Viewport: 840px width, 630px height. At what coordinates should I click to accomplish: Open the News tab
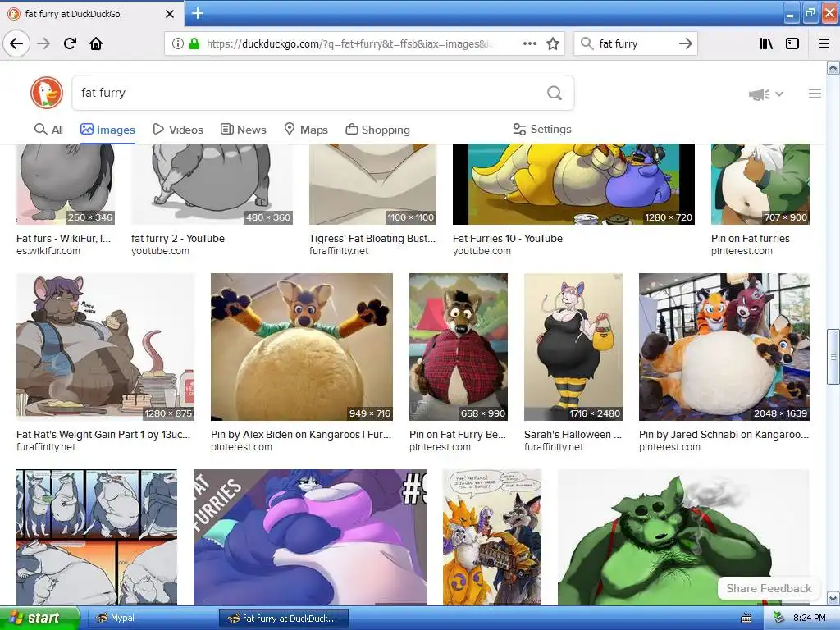point(243,130)
